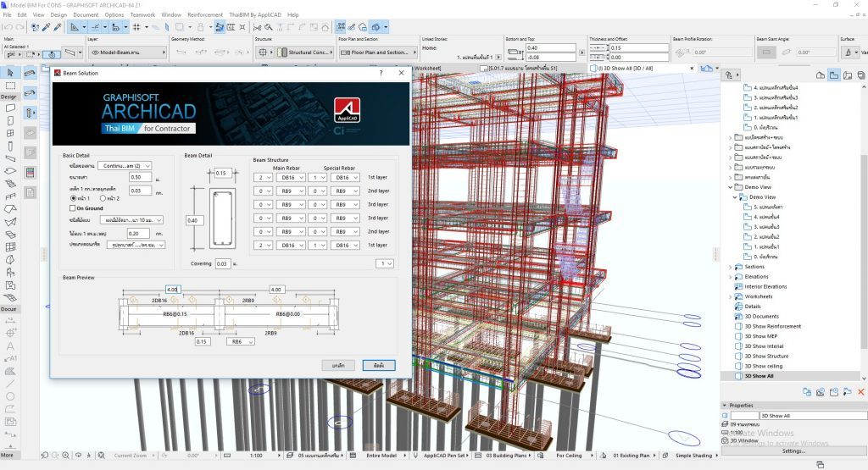Expand the Worksheets tree item
The width and height of the screenshot is (868, 470).
pos(730,297)
